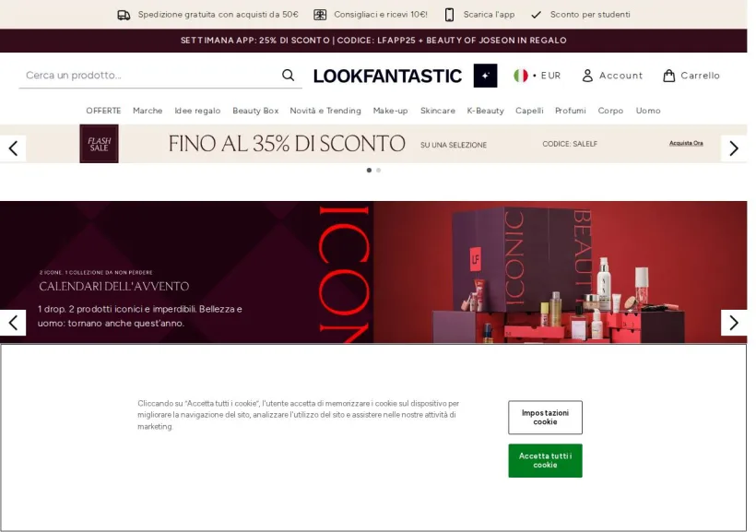Viewport: 756px width, 532px height.
Task: Show previous hero banner slide
Action: pyautogui.click(x=13, y=323)
